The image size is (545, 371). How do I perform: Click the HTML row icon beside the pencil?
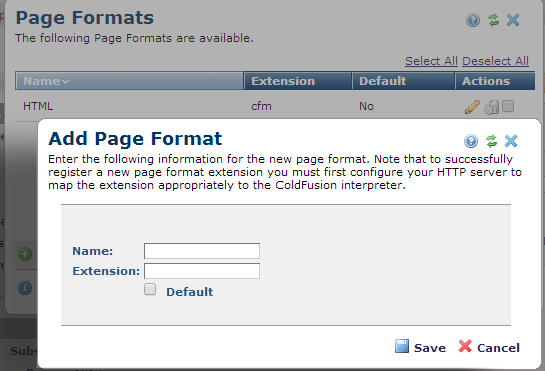491,107
